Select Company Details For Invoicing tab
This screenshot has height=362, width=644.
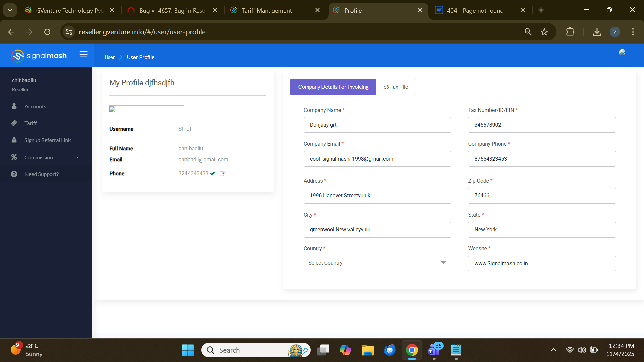coord(333,87)
